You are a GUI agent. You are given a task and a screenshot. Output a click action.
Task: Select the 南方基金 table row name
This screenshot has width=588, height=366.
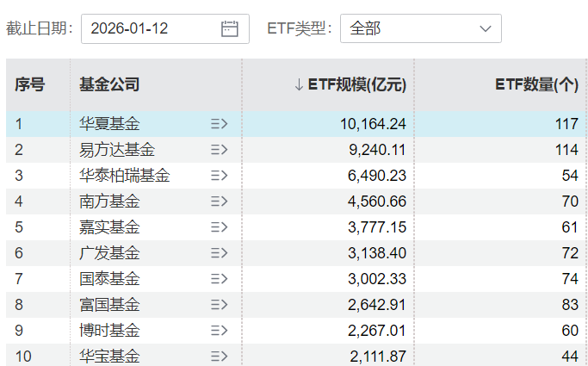[109, 202]
